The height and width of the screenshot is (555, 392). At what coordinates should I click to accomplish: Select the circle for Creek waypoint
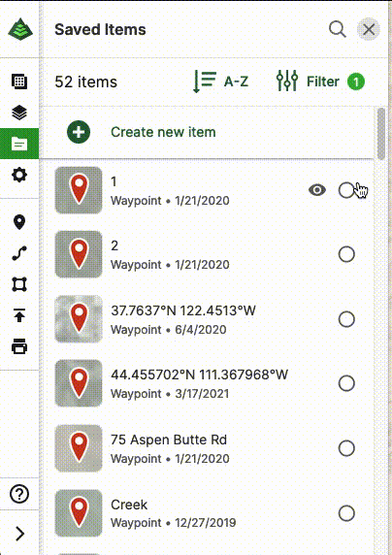[346, 513]
